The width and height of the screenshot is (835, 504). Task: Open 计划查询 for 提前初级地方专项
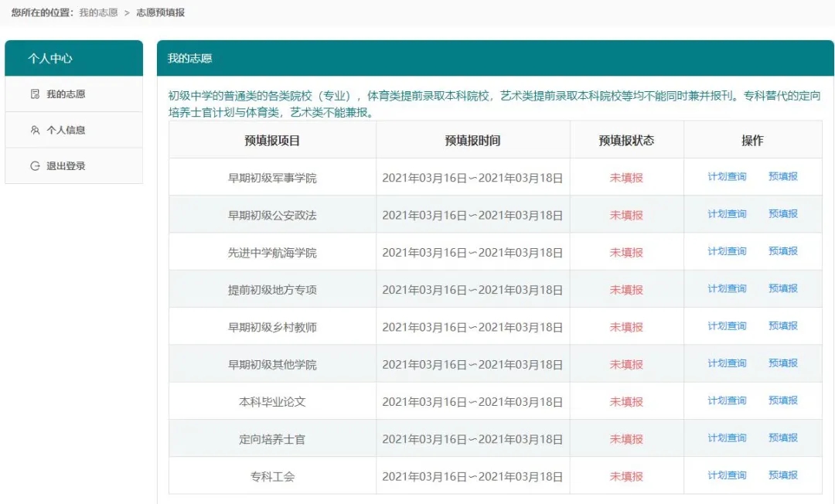click(727, 288)
